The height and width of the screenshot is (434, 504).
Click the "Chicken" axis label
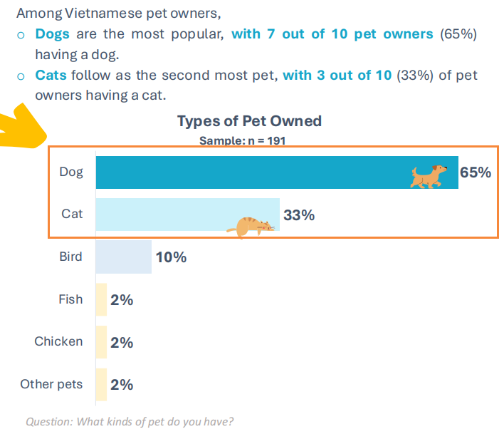pos(58,341)
